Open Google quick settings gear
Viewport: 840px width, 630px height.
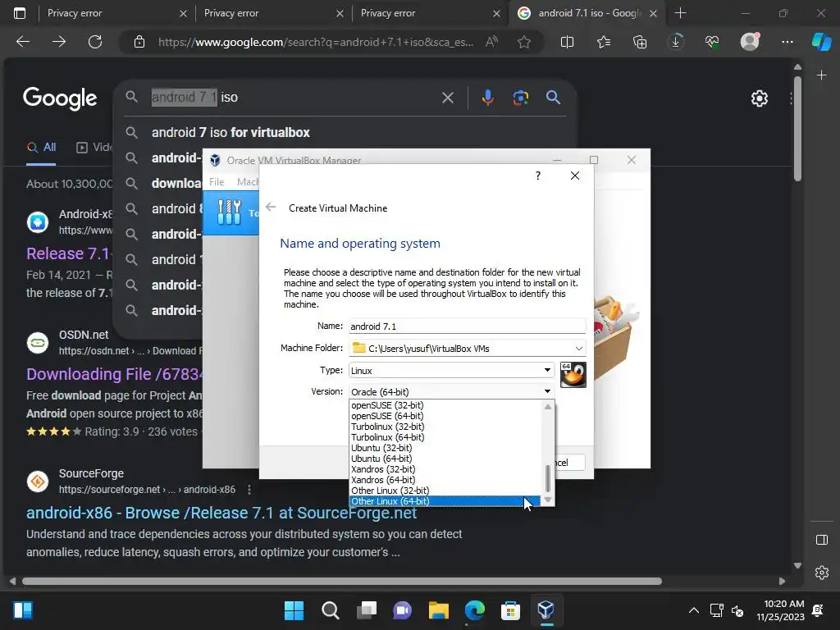tap(759, 98)
